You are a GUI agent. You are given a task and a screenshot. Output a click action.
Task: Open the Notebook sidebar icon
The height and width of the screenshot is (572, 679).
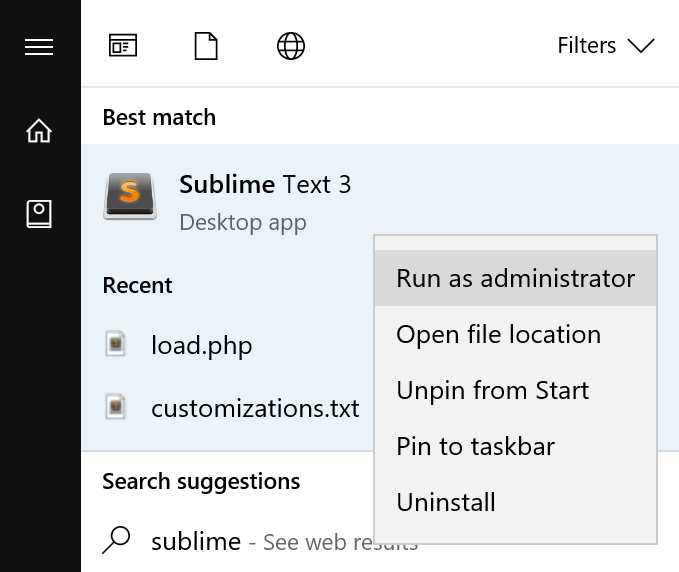click(x=39, y=213)
